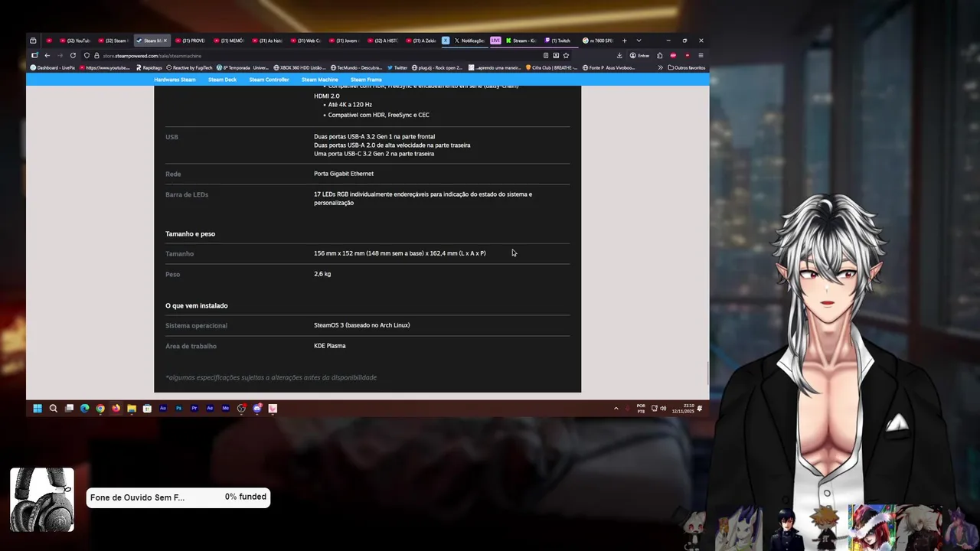Select 'SteamOS 3 (baseado no Arch Linux)' text
Screen dimensions: 980x551
coord(361,325)
